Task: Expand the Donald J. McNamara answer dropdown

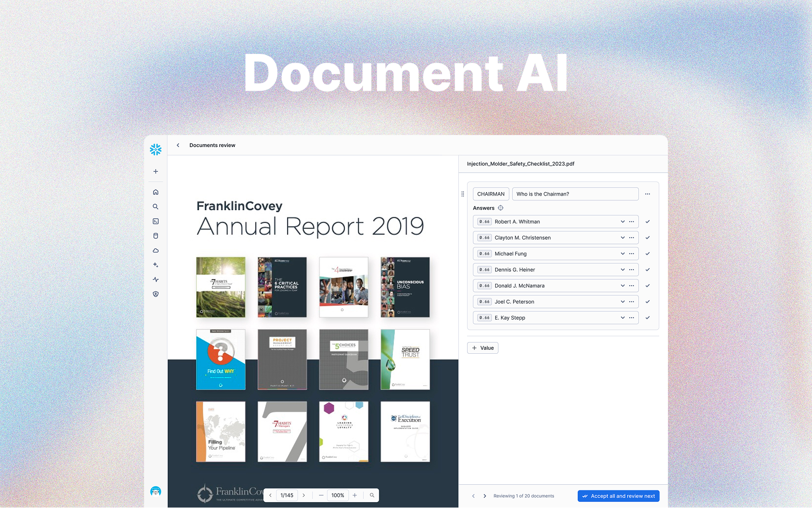Action: click(623, 286)
